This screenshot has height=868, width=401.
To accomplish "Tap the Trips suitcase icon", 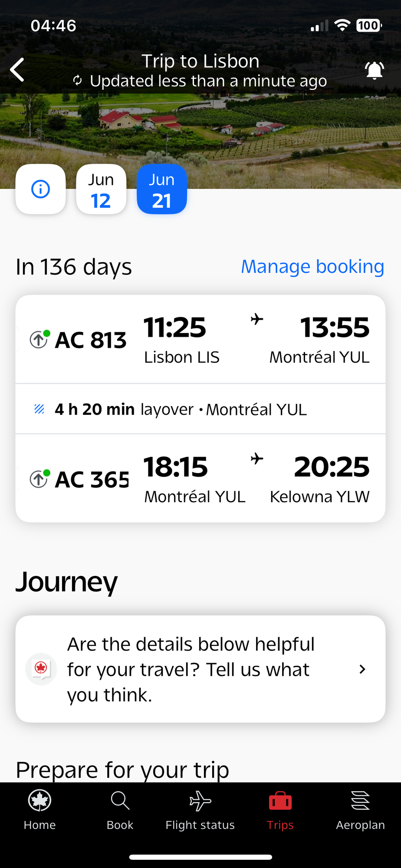I will coord(280,801).
